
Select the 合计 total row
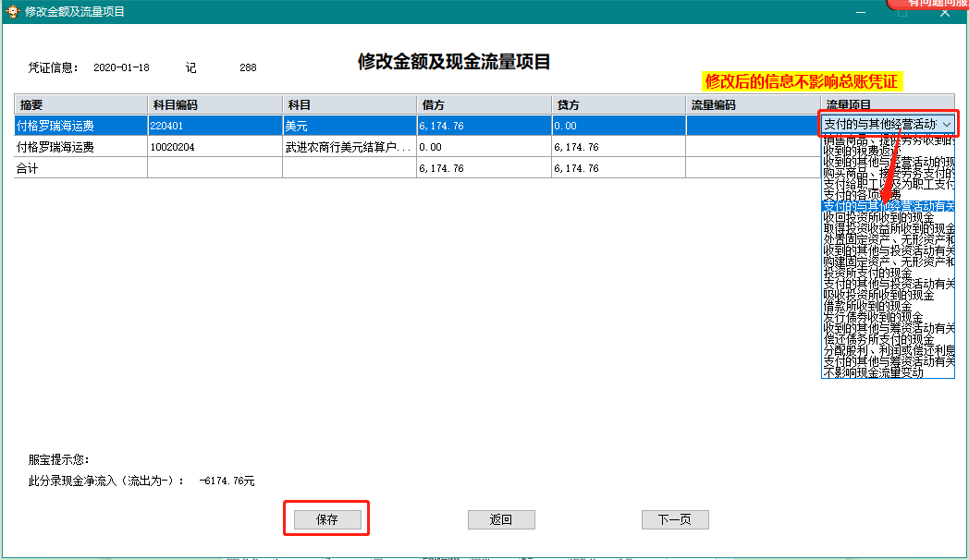point(80,168)
